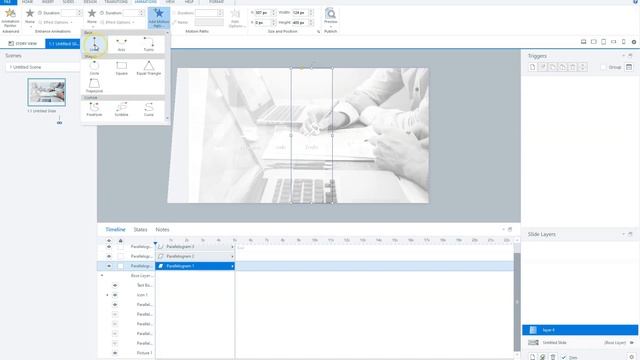Open the Home ribbon tab
Screen dimensions: 640x360
(x=27, y=2)
